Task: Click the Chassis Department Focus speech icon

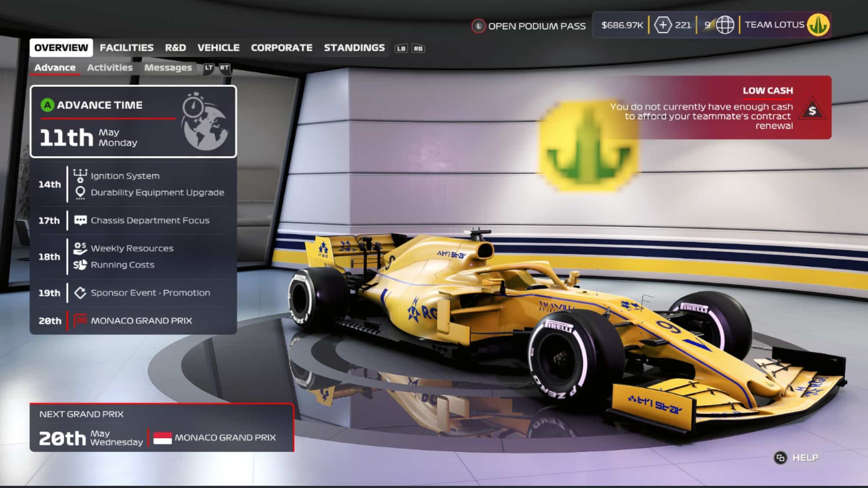Action: [x=80, y=220]
